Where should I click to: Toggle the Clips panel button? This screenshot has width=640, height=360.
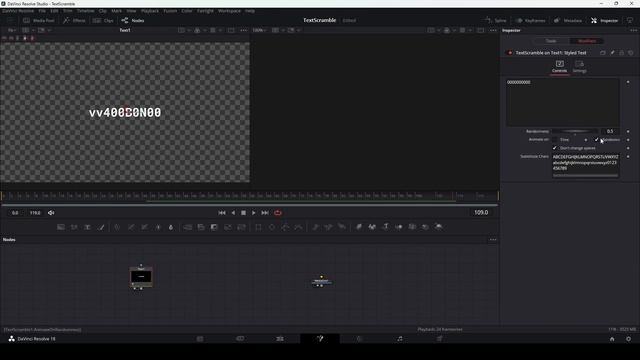tap(103, 20)
